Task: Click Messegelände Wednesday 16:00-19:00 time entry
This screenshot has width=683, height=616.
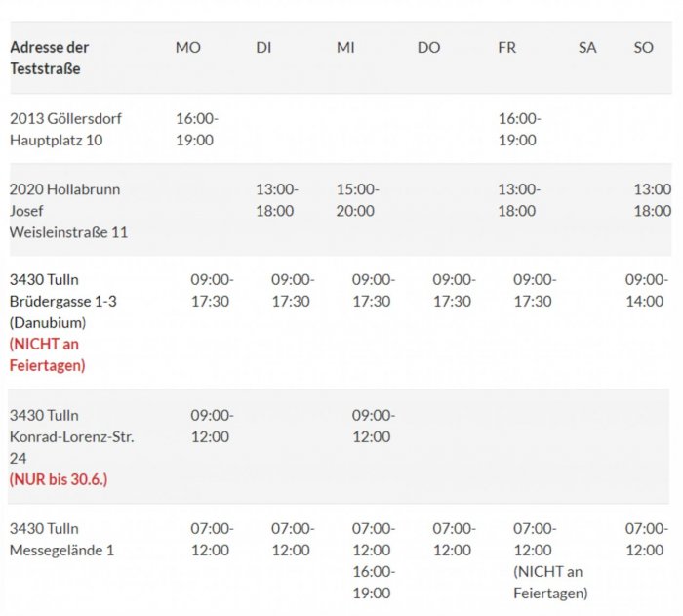Action: click(x=374, y=582)
